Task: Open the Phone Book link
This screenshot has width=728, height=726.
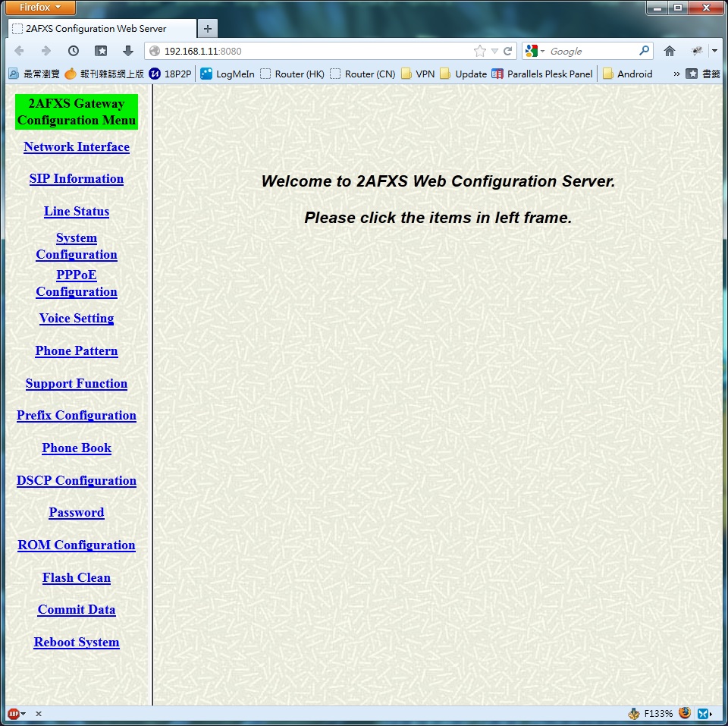Action: [77, 448]
